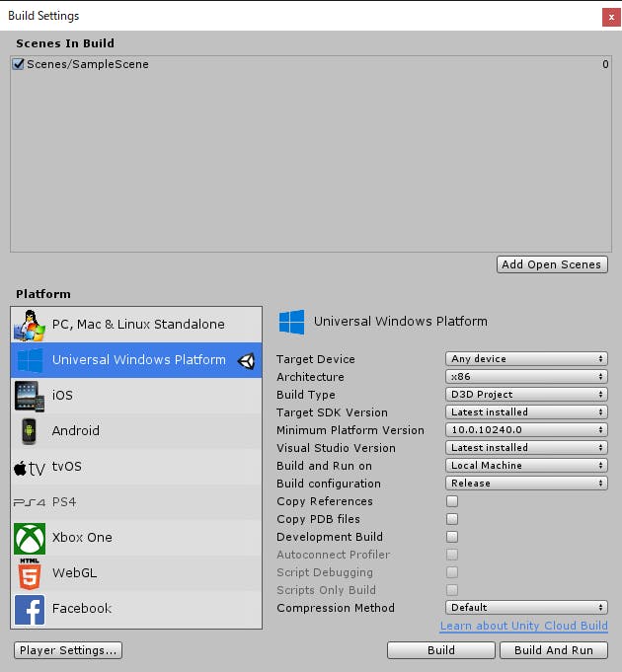Screen dimensions: 622x672
Task: Click the Build And Run button
Action: (x=554, y=650)
